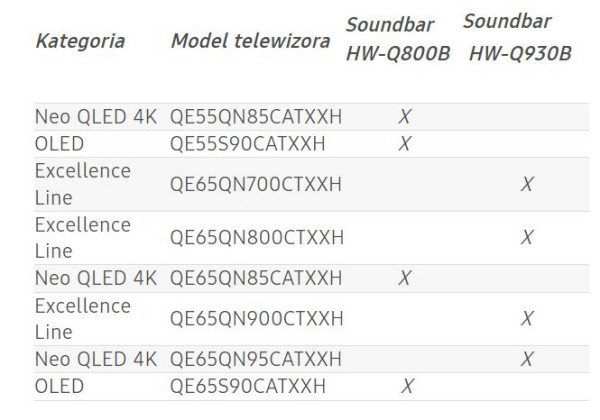Screen dimensions: 600x420
Task: Click the QE65QN900CTXXH model cell
Action: click(256, 318)
